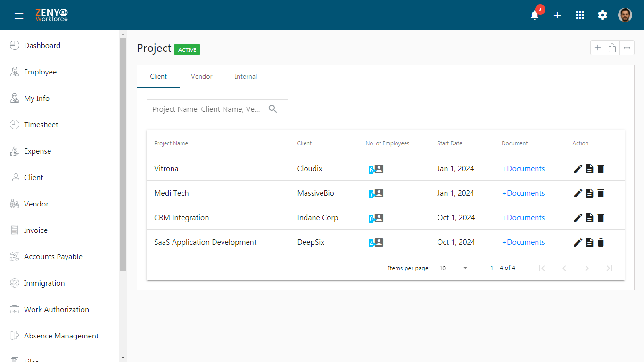Open the user profile avatar

[625, 15]
